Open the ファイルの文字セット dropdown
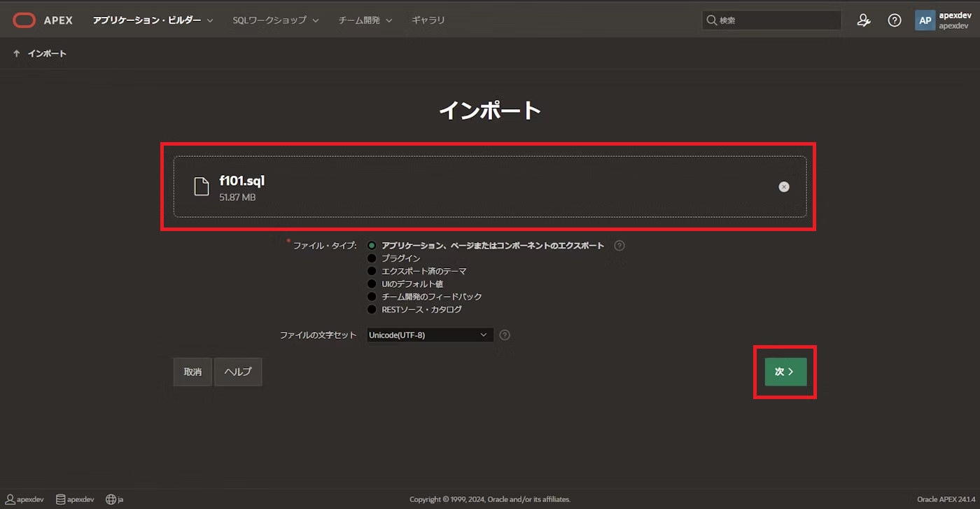This screenshot has height=509, width=980. coord(430,335)
